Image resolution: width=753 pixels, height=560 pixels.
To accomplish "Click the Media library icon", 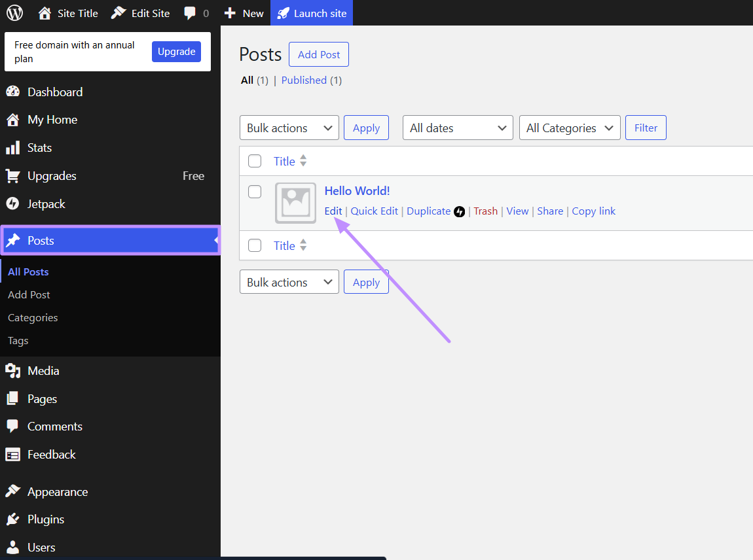I will click(x=13, y=370).
